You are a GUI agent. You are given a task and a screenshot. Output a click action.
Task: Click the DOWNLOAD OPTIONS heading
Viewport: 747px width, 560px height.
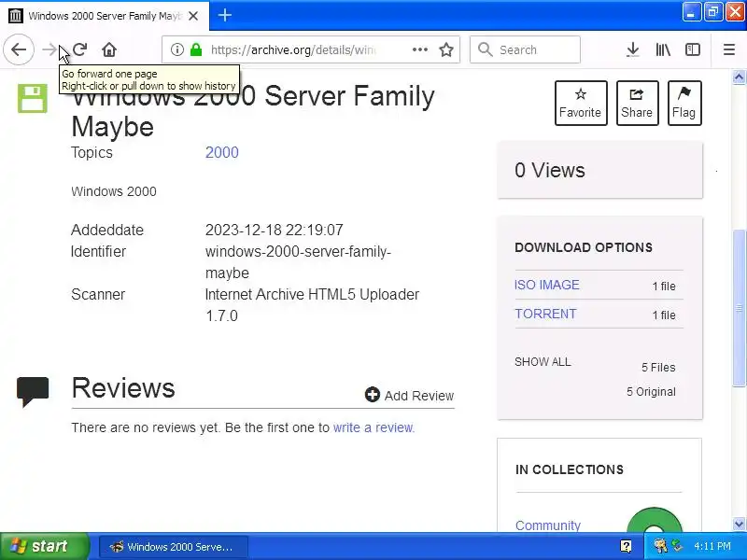[x=584, y=247]
